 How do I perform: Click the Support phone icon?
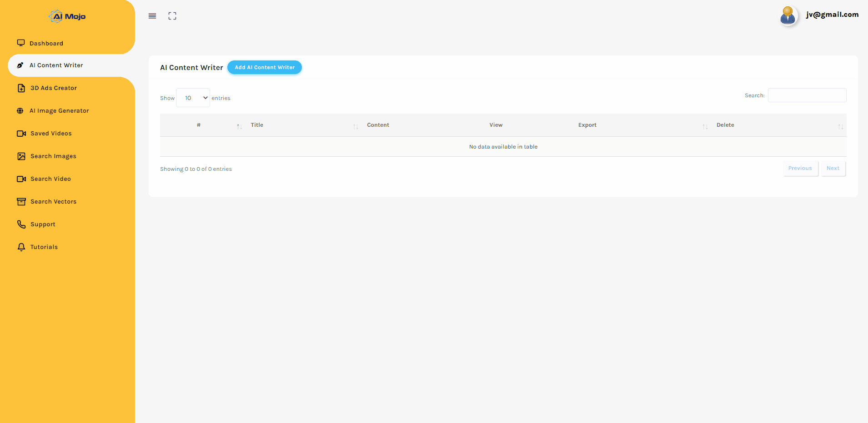(x=21, y=224)
